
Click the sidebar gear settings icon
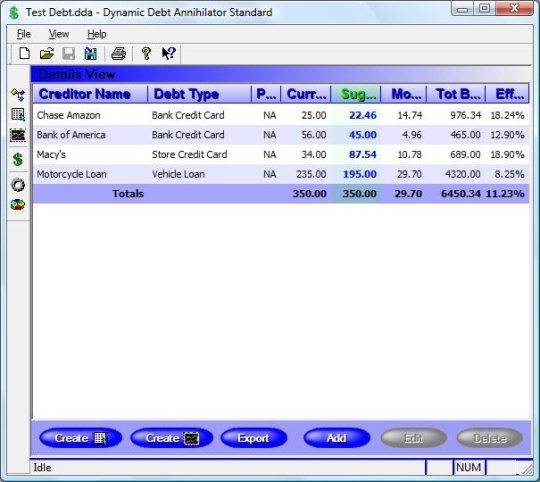[x=18, y=185]
